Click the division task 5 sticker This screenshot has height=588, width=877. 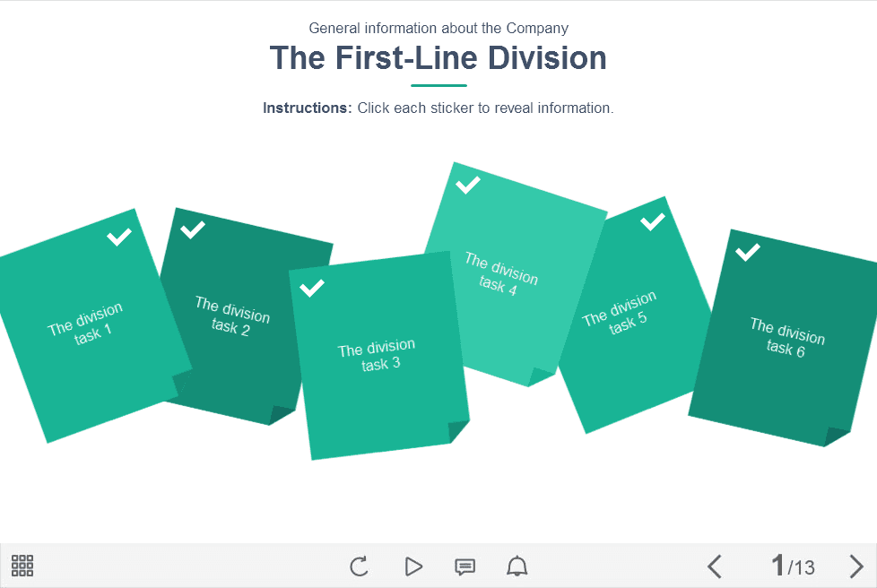(621, 313)
